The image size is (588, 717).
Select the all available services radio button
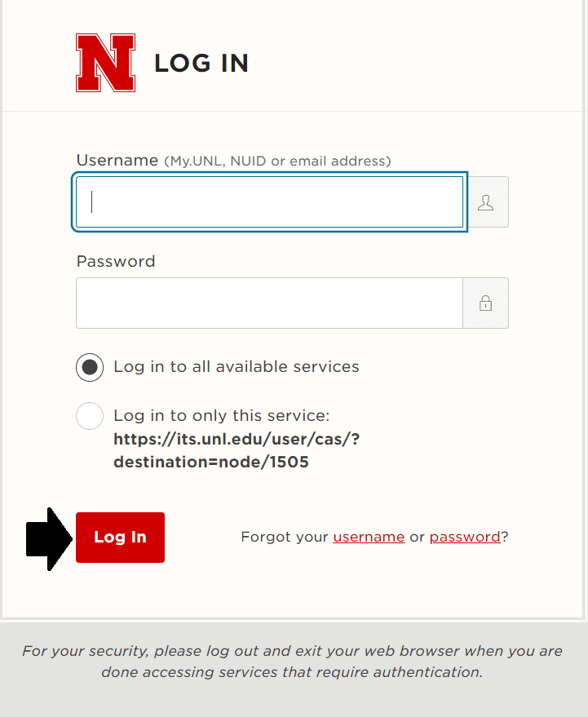click(x=90, y=367)
